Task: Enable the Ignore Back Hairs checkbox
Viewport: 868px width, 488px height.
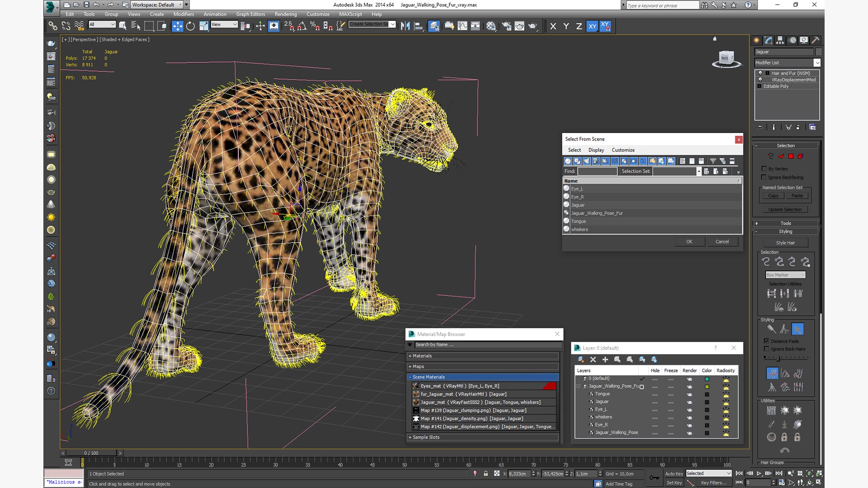Action: (x=766, y=349)
